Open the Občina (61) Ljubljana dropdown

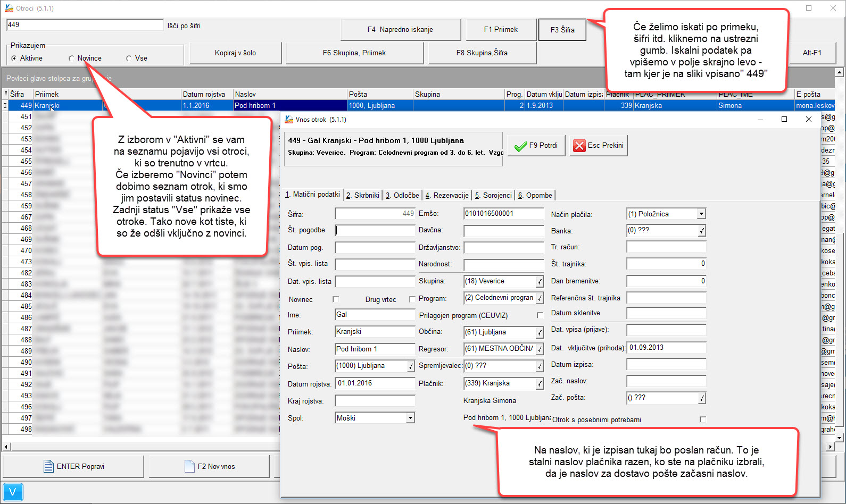point(540,332)
